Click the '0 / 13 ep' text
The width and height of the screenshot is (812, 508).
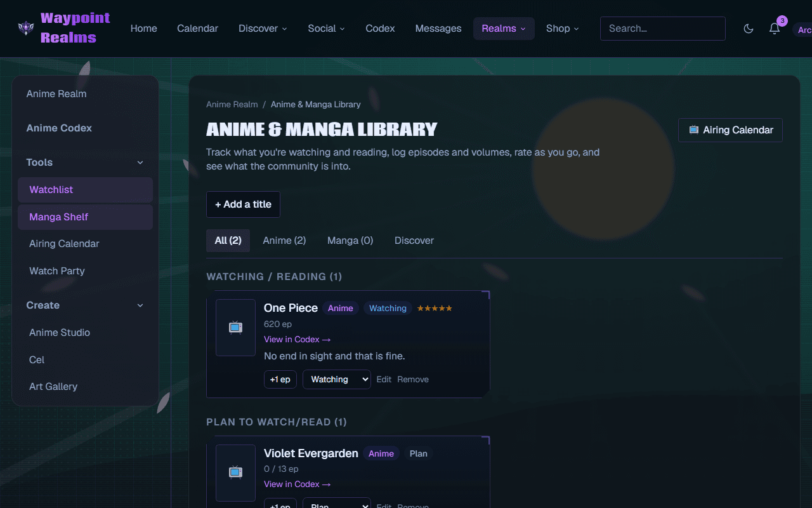click(281, 469)
